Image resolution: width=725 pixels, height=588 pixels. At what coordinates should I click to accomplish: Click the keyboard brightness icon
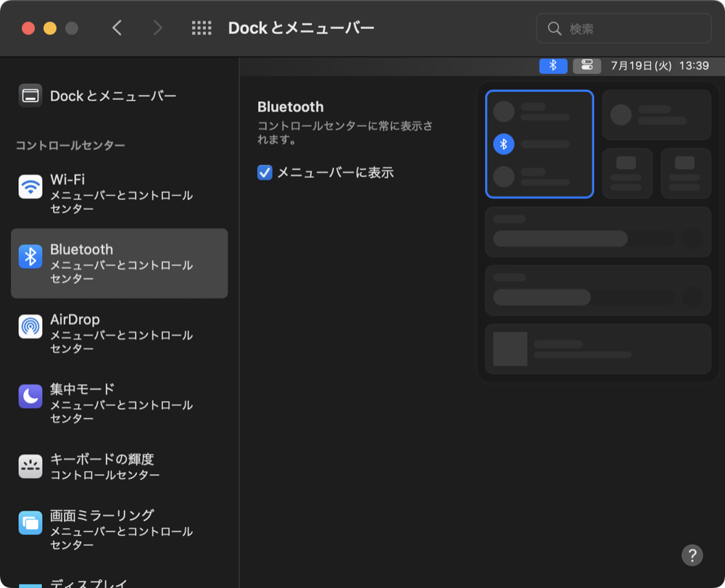[x=30, y=466]
